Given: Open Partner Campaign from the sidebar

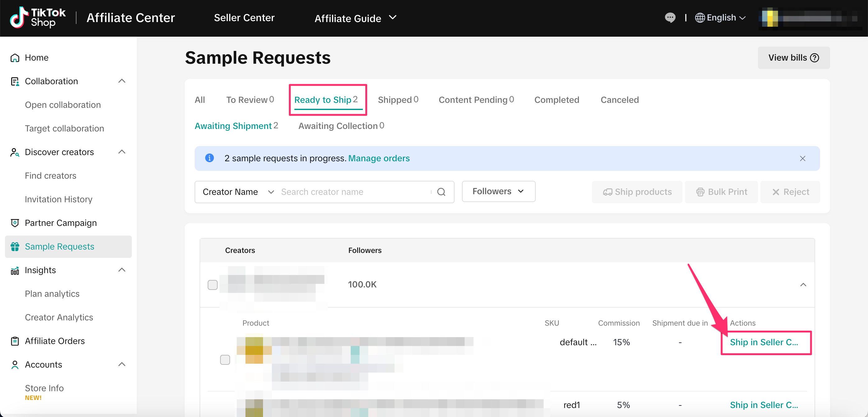Looking at the screenshot, I should (61, 223).
